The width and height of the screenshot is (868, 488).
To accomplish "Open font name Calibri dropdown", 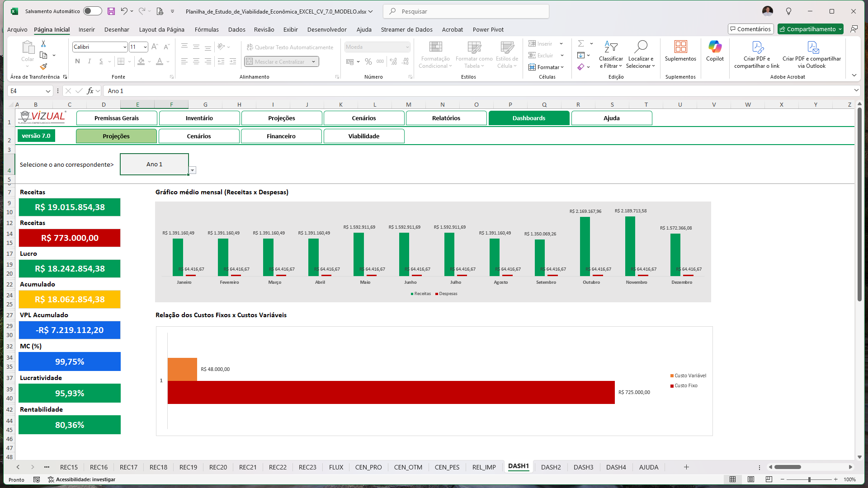I will click(125, 47).
